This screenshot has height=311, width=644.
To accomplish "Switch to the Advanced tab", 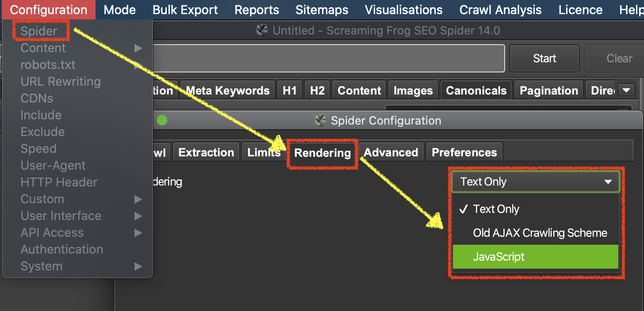I will [391, 152].
